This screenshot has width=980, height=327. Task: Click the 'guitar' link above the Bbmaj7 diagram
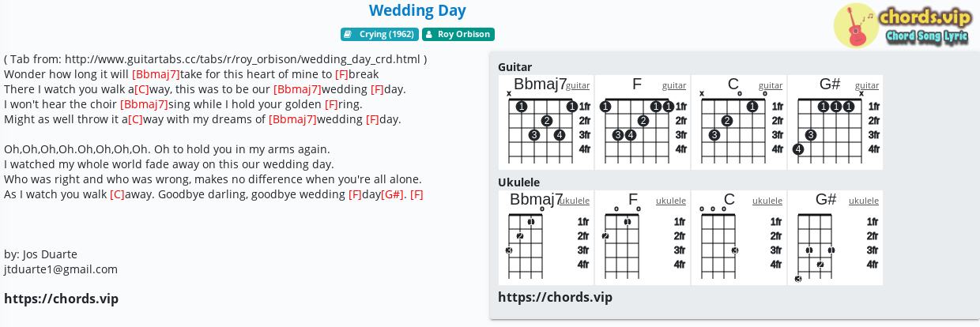pyautogui.click(x=578, y=85)
